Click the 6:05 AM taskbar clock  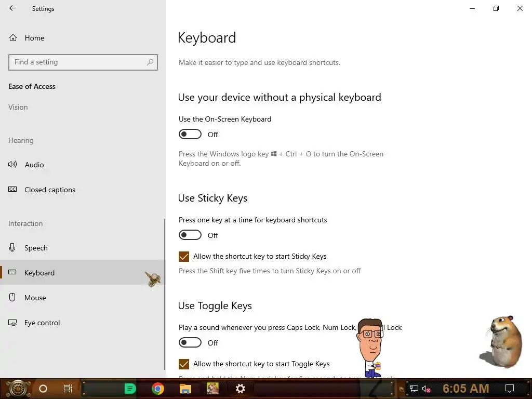[466, 389]
